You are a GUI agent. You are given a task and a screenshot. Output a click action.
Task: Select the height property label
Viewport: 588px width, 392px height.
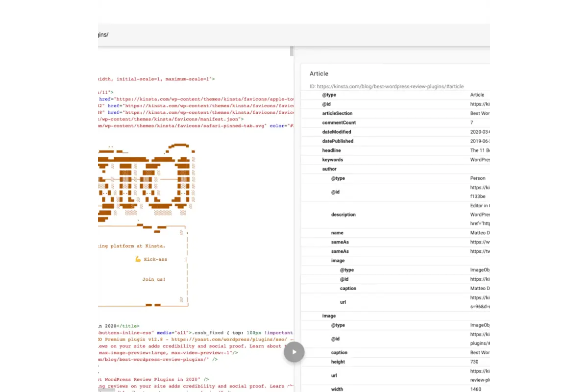tap(338, 362)
